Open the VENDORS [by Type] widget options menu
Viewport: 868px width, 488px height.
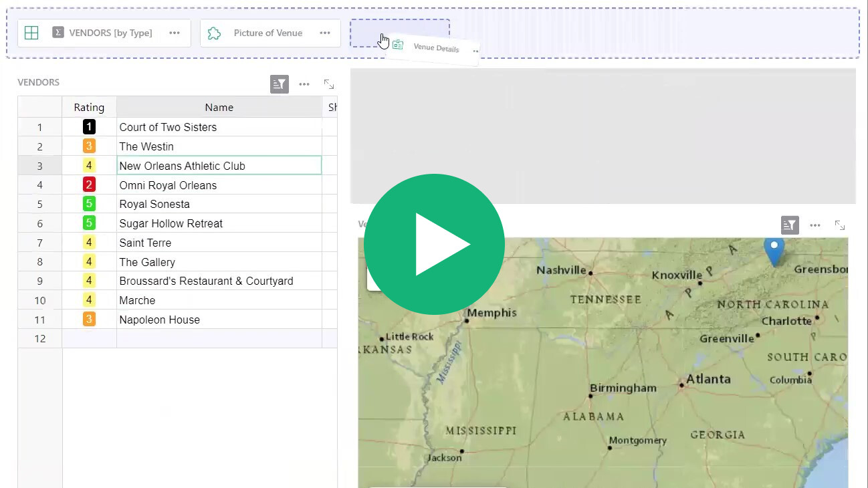(175, 33)
